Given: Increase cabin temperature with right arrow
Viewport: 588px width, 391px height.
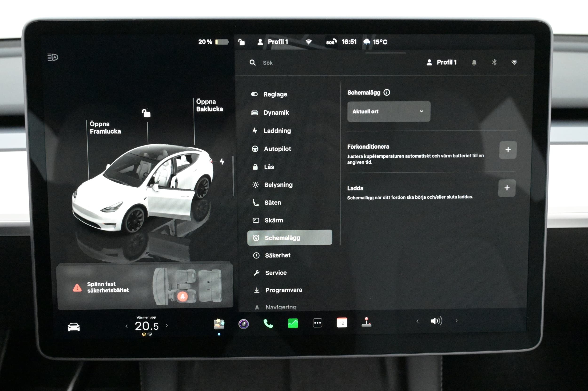Looking at the screenshot, I should point(167,325).
